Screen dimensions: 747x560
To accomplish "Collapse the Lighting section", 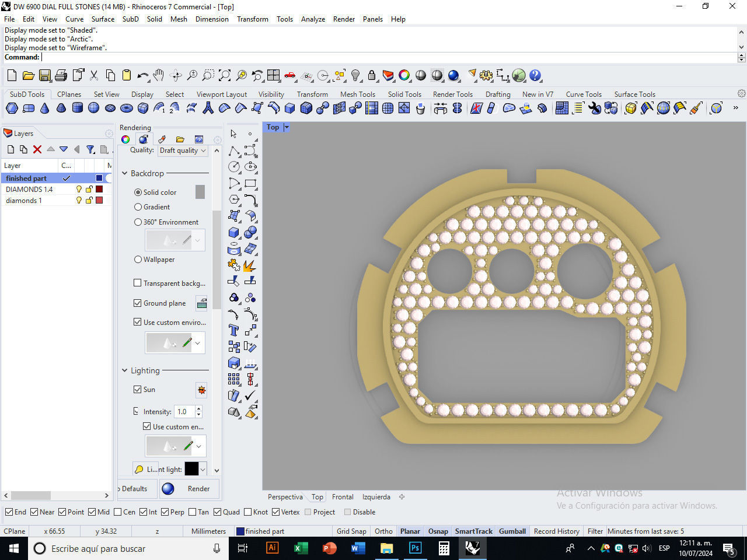I will (124, 370).
